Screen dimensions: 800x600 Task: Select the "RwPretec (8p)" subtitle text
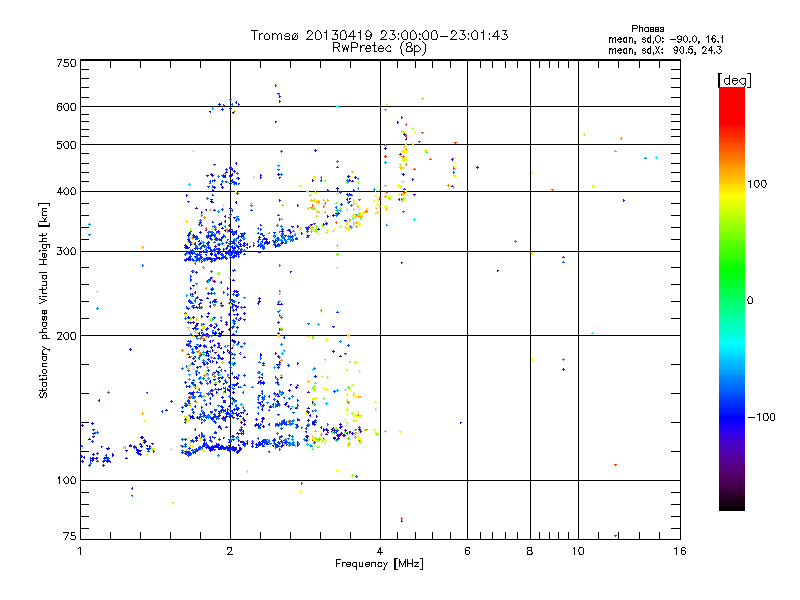click(379, 47)
